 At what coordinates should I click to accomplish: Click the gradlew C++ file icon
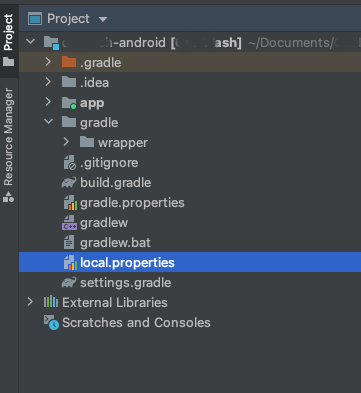coord(69,223)
